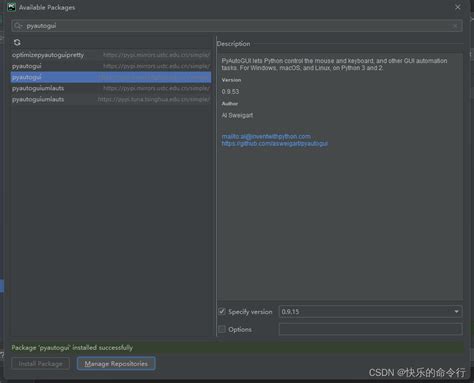Select the highlighted pyautogui package row
The height and width of the screenshot is (383, 474).
click(x=111, y=77)
